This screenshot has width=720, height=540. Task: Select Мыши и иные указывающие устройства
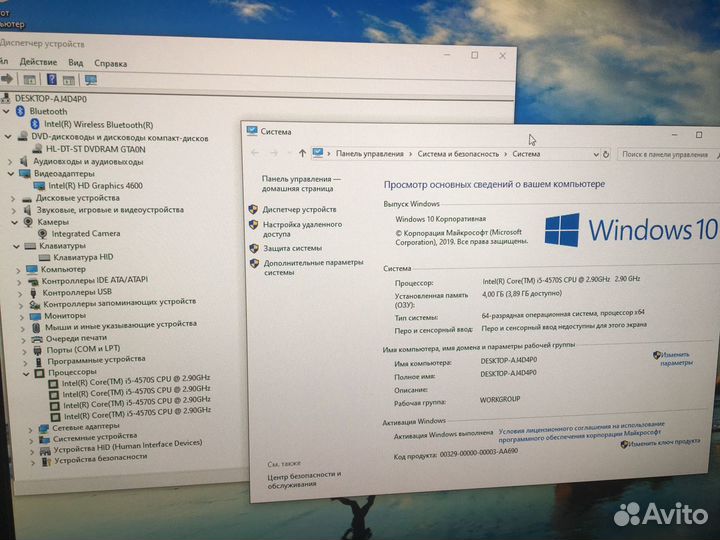click(121, 325)
